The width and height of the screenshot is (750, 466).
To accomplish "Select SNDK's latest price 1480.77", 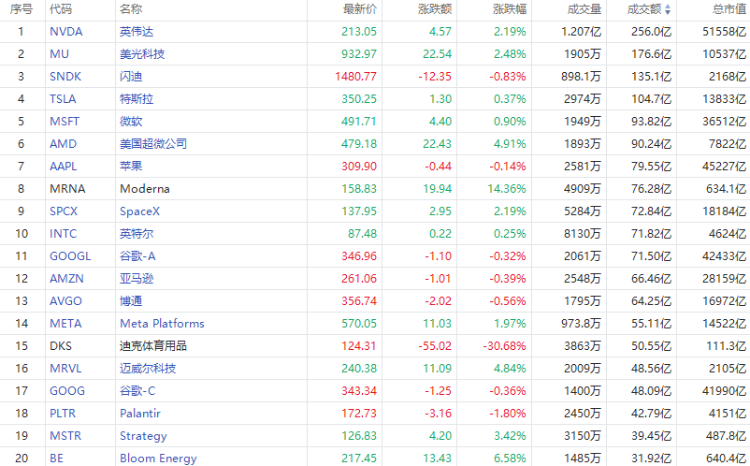I will (x=356, y=77).
